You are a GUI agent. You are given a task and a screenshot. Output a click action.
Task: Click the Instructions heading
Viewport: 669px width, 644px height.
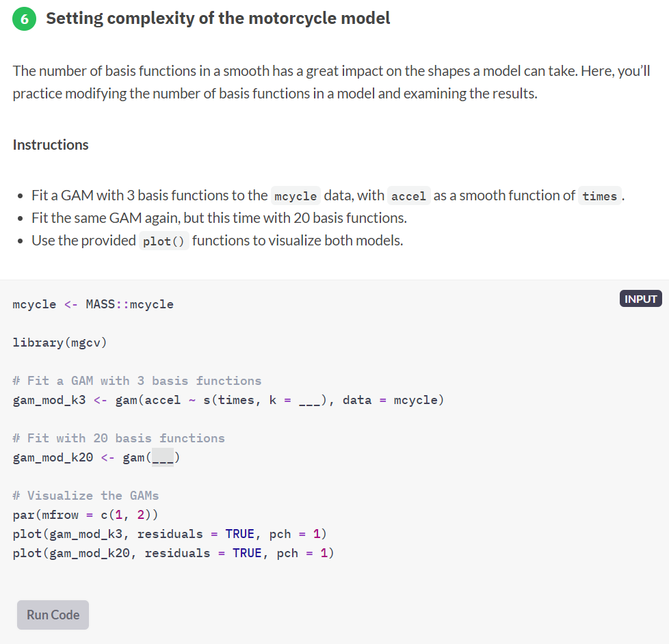point(51,145)
